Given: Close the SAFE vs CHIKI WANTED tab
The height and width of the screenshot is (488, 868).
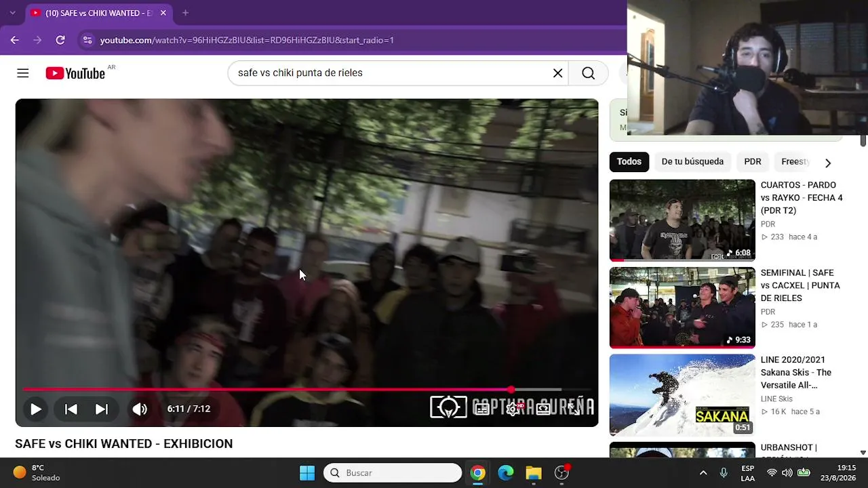Looking at the screenshot, I should tap(163, 13).
